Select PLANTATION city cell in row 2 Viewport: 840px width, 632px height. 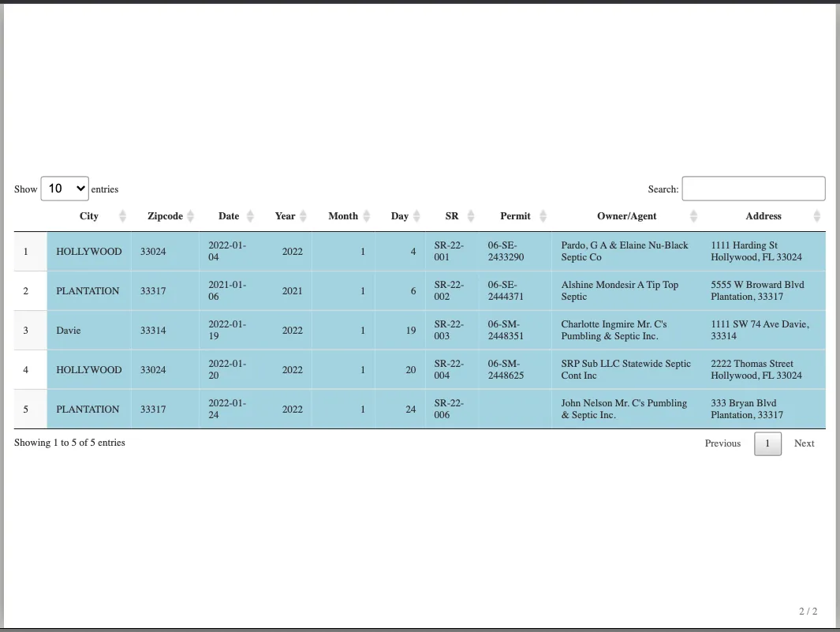pyautogui.click(x=89, y=291)
